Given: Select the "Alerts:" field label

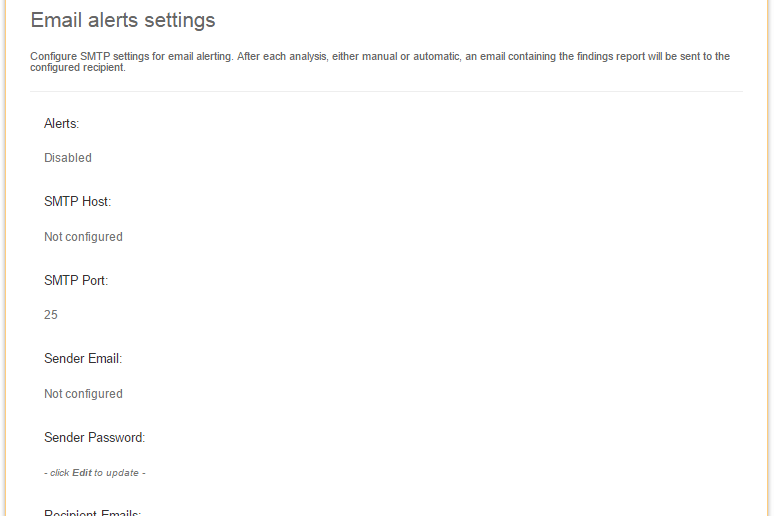Looking at the screenshot, I should tap(62, 123).
